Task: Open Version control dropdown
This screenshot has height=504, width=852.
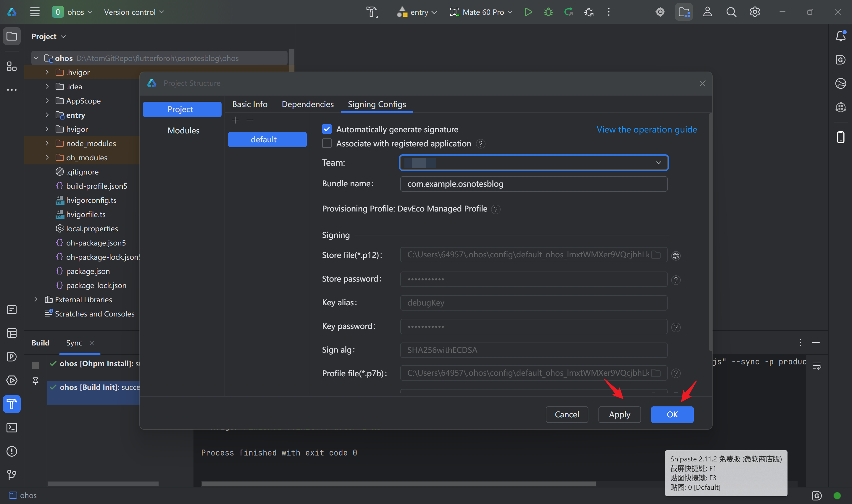Action: click(x=134, y=12)
